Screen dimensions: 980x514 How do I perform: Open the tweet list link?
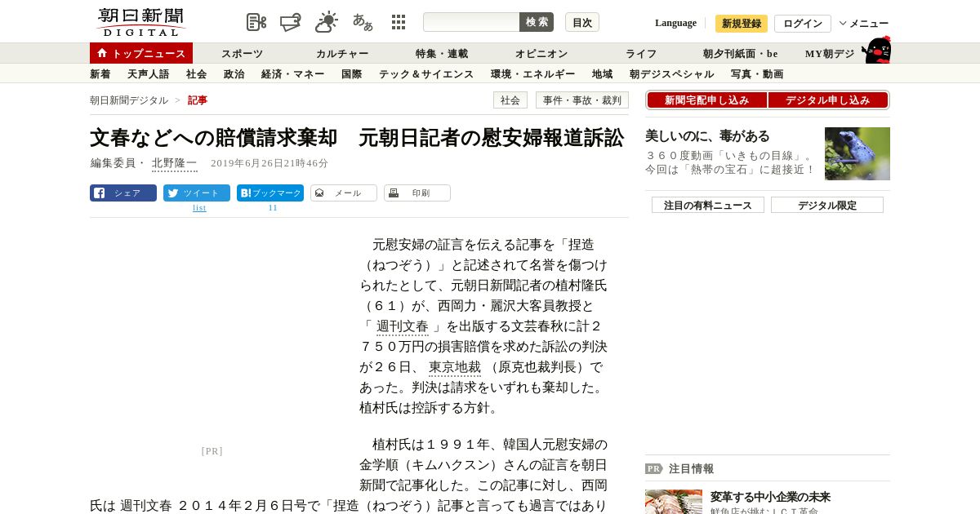[199, 208]
